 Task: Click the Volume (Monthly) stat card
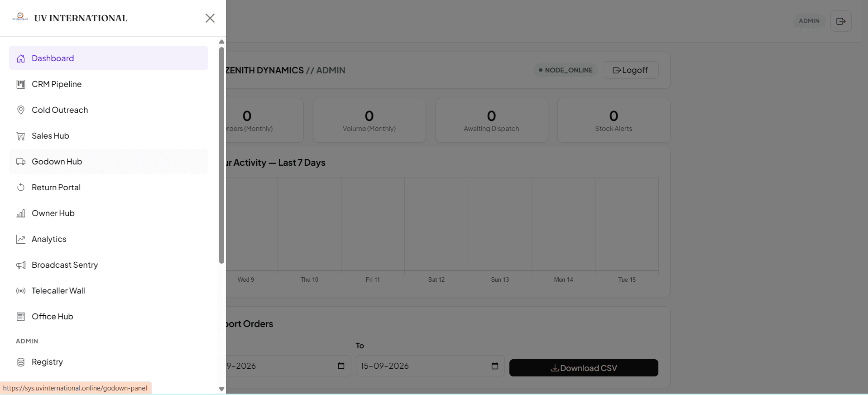(369, 120)
